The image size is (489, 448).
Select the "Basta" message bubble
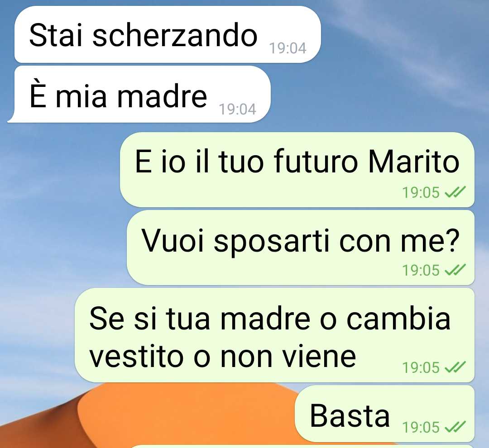pos(384,414)
